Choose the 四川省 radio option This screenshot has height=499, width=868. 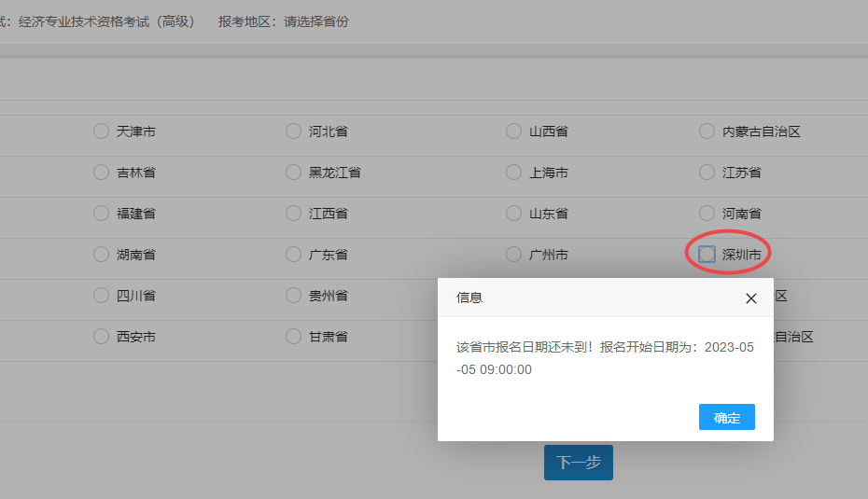(102, 296)
